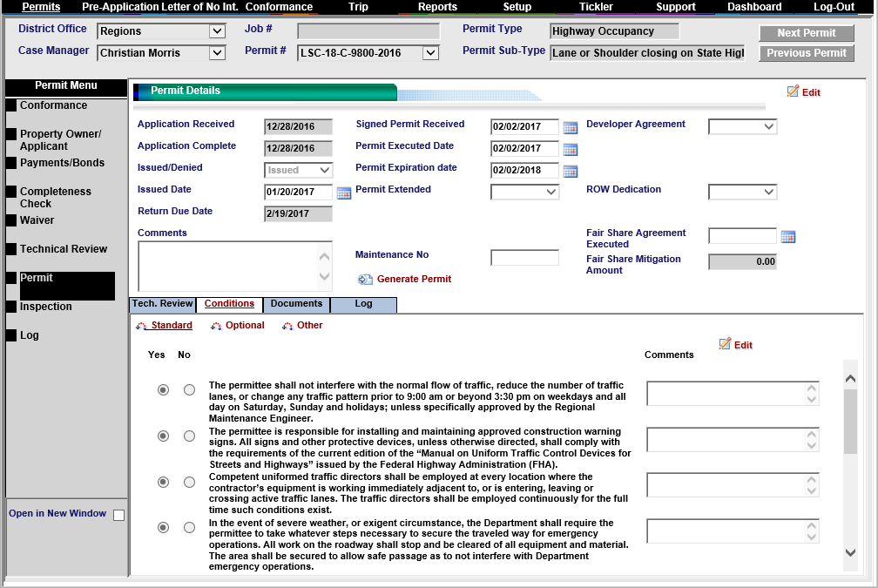This screenshot has height=588, width=878.
Task: Select No for the uniformed traffic directors condition
Action: tap(189, 482)
